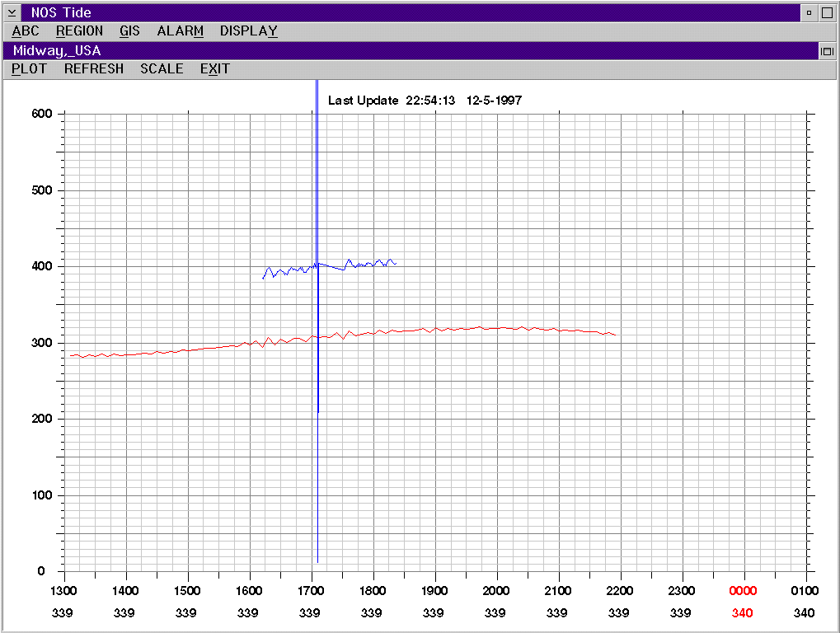Click the icon right of the Midway,_USA bar
The width and height of the screenshot is (840, 633).
[828, 51]
